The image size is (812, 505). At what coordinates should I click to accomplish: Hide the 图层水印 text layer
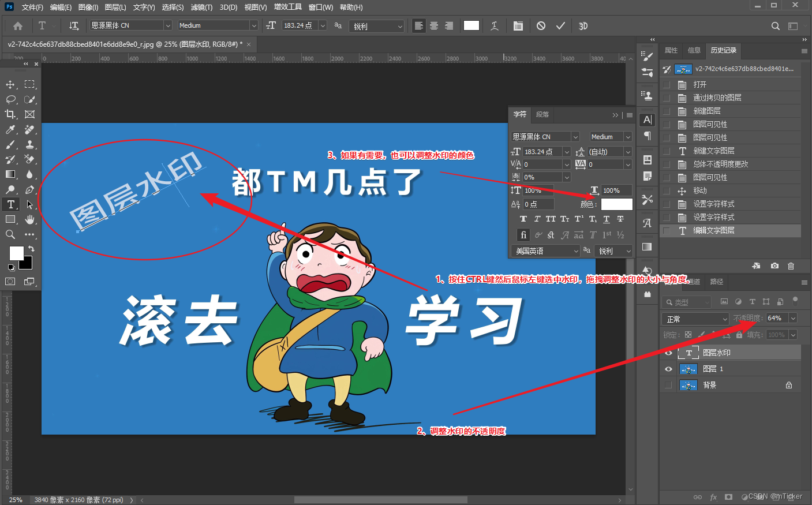pyautogui.click(x=668, y=353)
